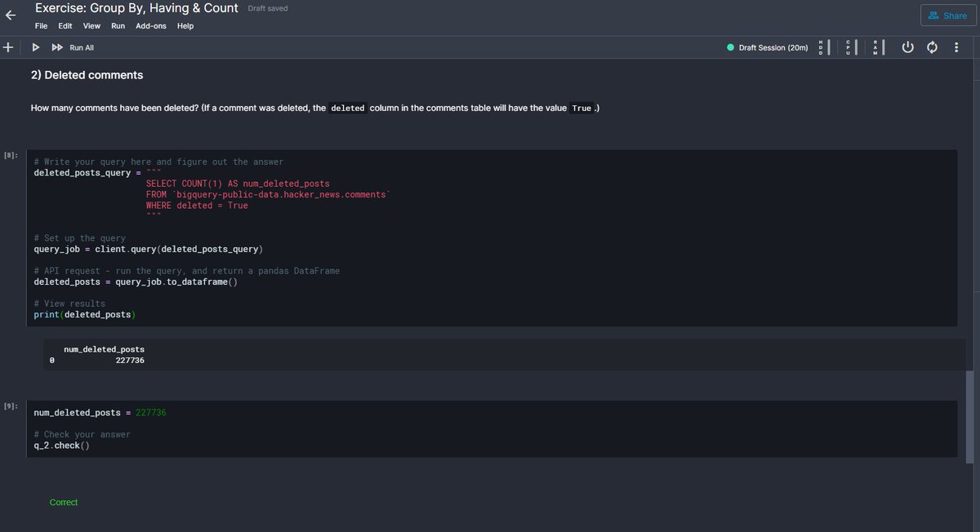Select cell marker [8]
Screen dimensions: 980x532
pyautogui.click(x=11, y=155)
